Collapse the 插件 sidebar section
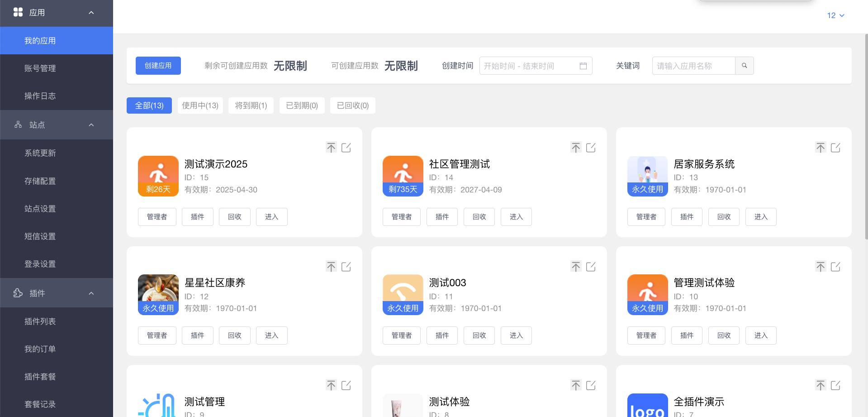 (91, 293)
